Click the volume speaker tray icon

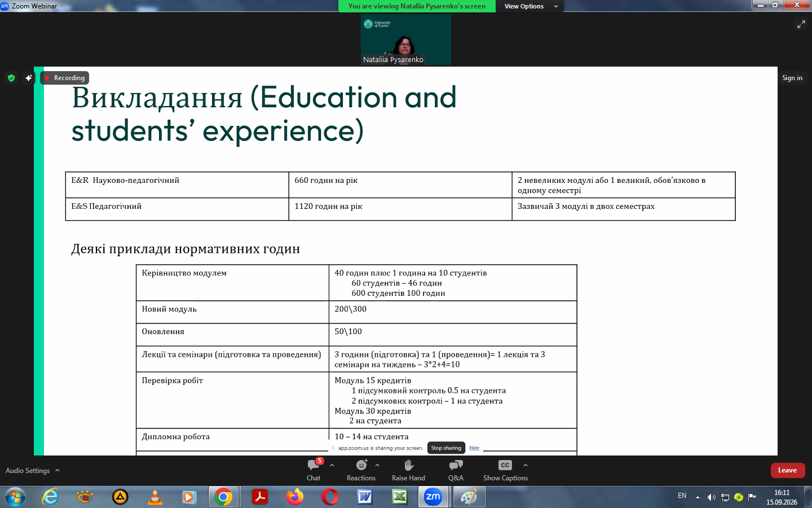(711, 497)
